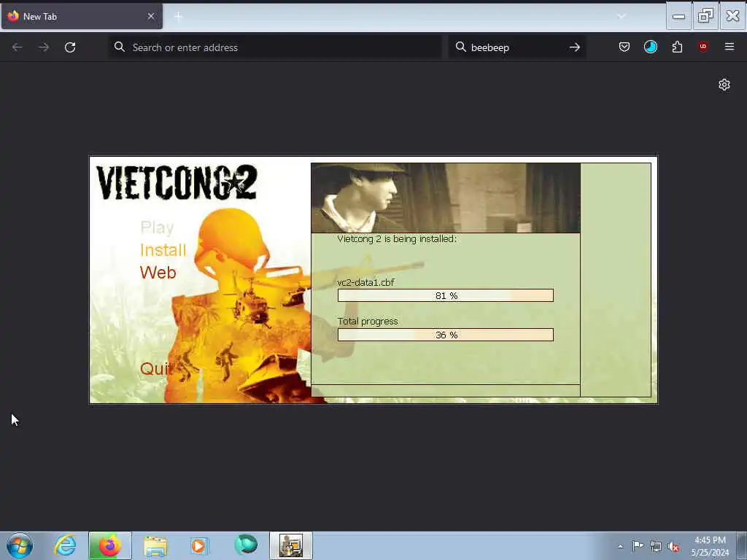This screenshot has width=747, height=560.
Task: Open the Pocket save icon
Action: (x=624, y=47)
